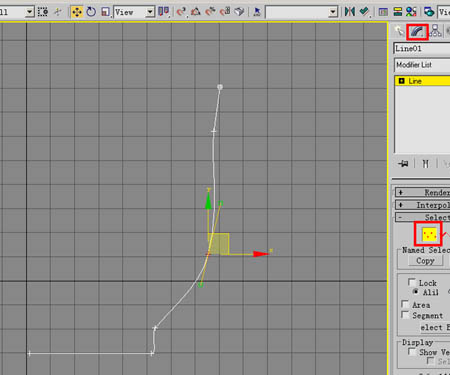The width and height of the screenshot is (450, 375).
Task: Click the Line01 object name field
Action: [422, 49]
